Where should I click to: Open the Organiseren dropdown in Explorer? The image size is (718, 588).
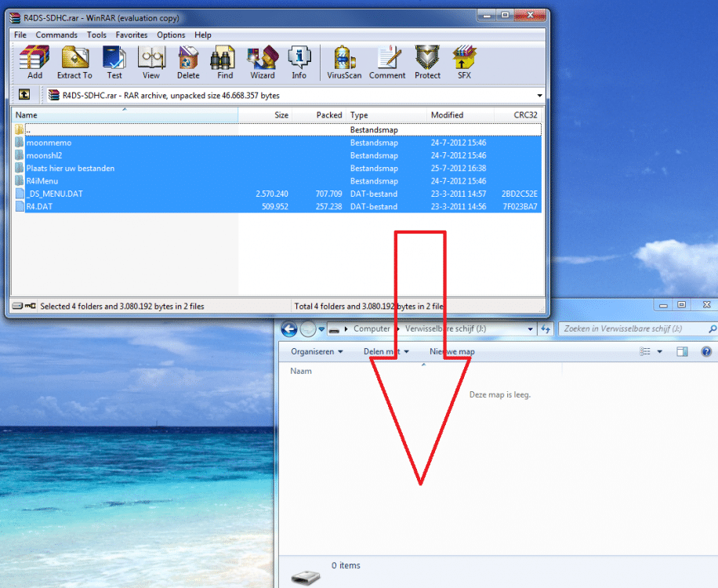(x=317, y=351)
